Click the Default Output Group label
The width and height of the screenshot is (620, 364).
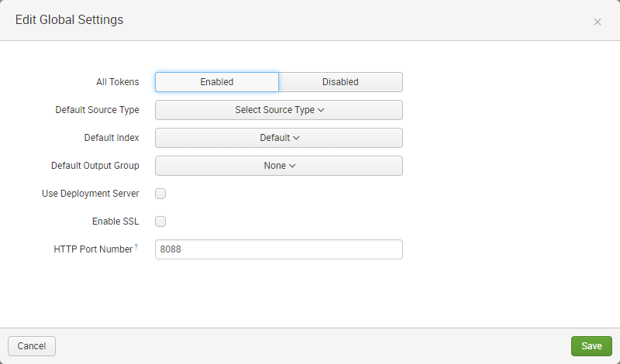click(95, 166)
